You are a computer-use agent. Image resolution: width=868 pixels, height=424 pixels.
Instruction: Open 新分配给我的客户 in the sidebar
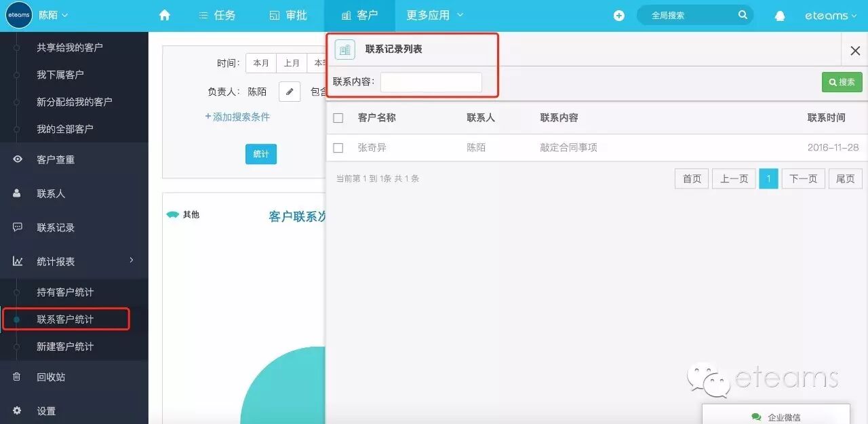point(75,102)
